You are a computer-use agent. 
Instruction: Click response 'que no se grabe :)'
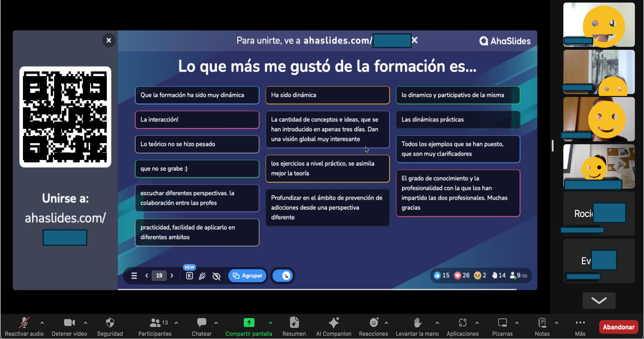[x=197, y=169]
